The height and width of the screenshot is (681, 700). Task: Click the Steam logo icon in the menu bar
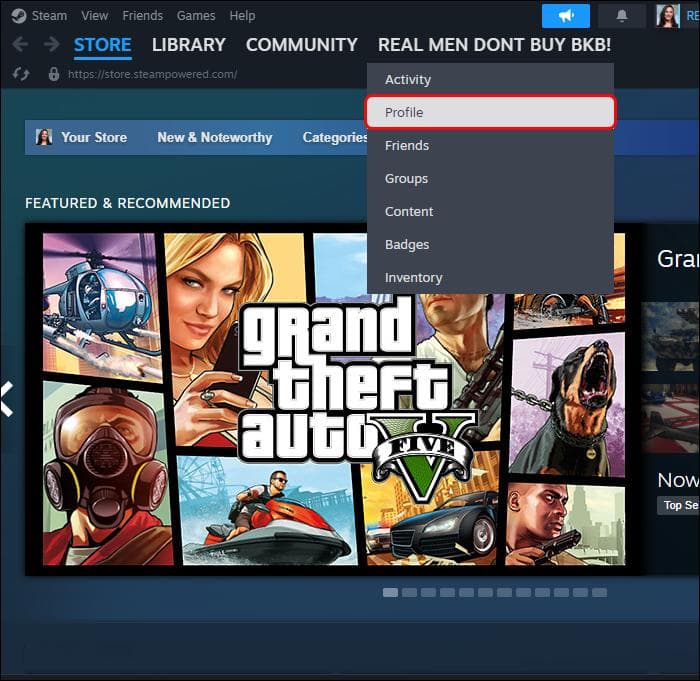(18, 16)
